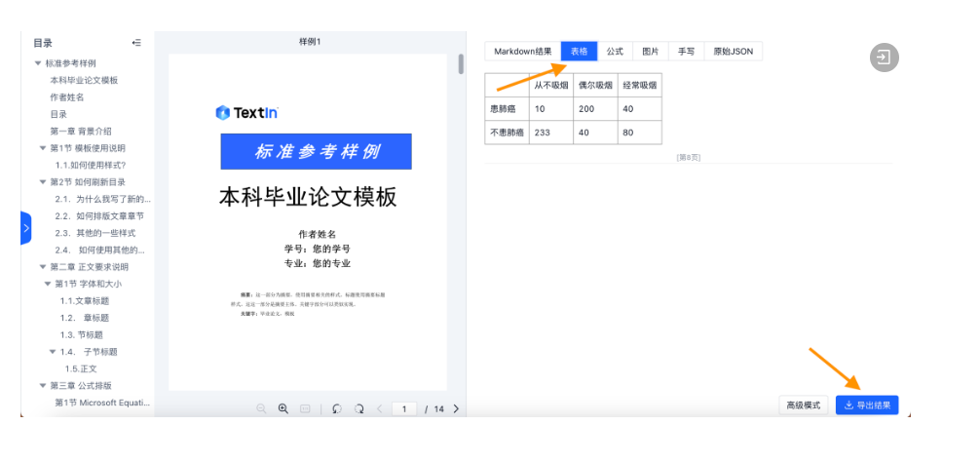Click the table cell showing 233
This screenshot has width=980, height=463.
point(551,133)
